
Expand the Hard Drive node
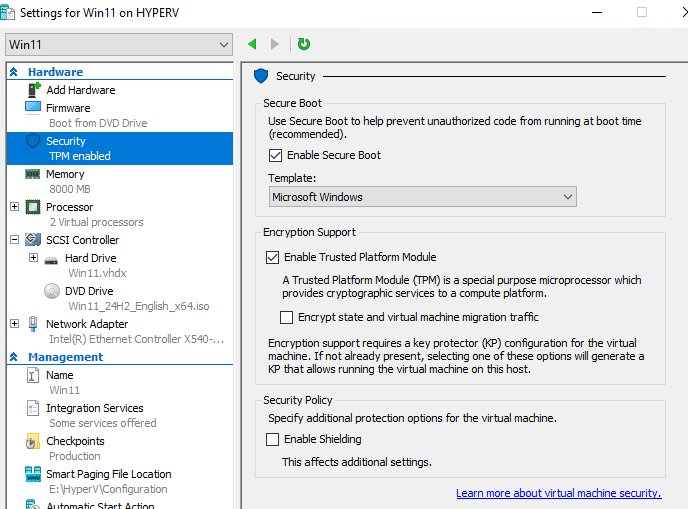[33, 258]
